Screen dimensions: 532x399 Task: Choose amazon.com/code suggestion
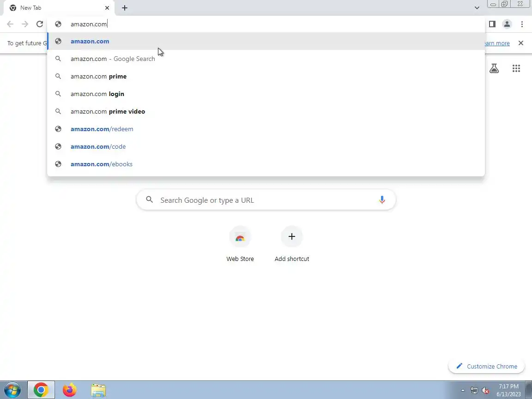(x=266, y=146)
